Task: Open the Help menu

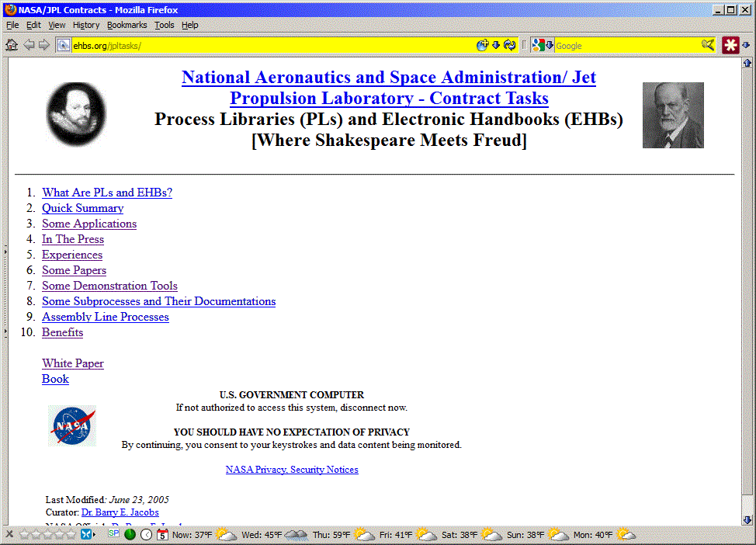Action: coord(190,25)
